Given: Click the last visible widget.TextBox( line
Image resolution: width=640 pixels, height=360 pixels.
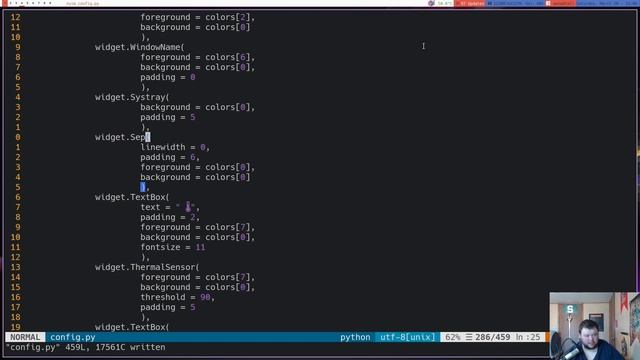Looking at the screenshot, I should (132, 327).
